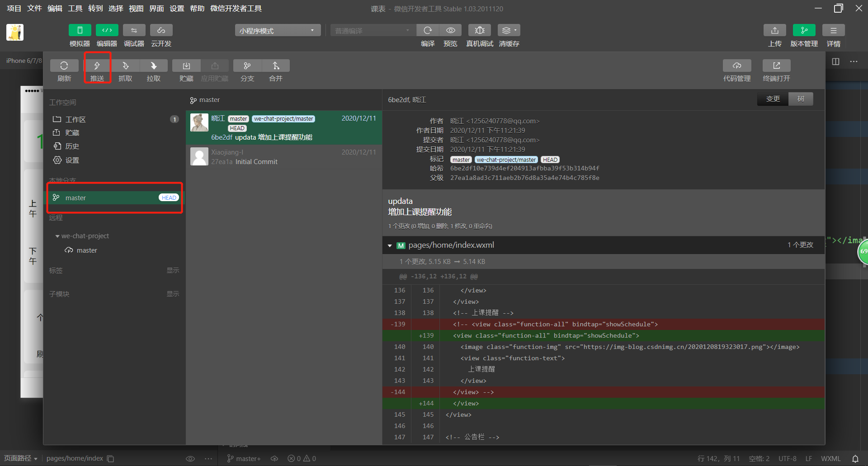Image resolution: width=868 pixels, height=466 pixels.
Task: Open the 界面 menu
Action: coord(156,9)
